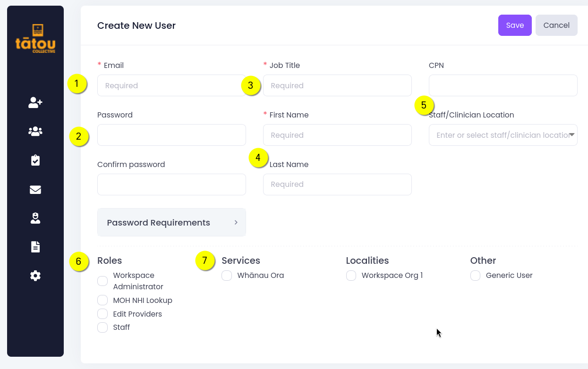The width and height of the screenshot is (588, 369).
Task: Expand the Password Requirements section
Action: click(171, 222)
